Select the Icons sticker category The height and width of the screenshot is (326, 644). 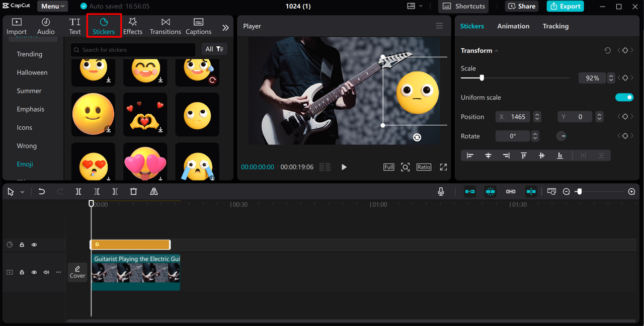(x=25, y=128)
